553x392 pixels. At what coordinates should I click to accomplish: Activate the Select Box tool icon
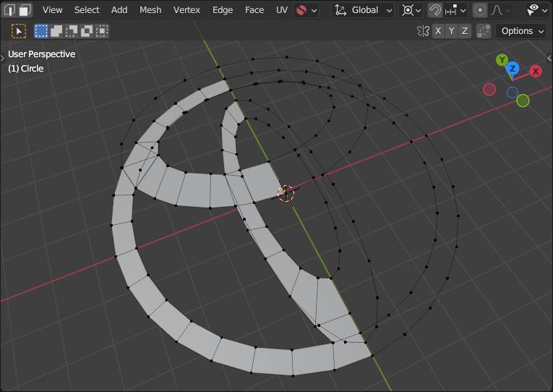(19, 31)
